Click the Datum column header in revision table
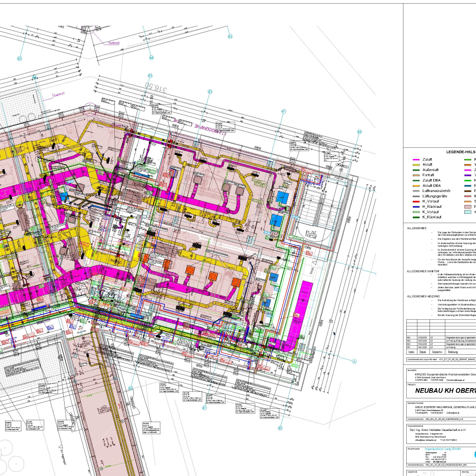Viewport: 476px width, 476px height. click(422, 339)
